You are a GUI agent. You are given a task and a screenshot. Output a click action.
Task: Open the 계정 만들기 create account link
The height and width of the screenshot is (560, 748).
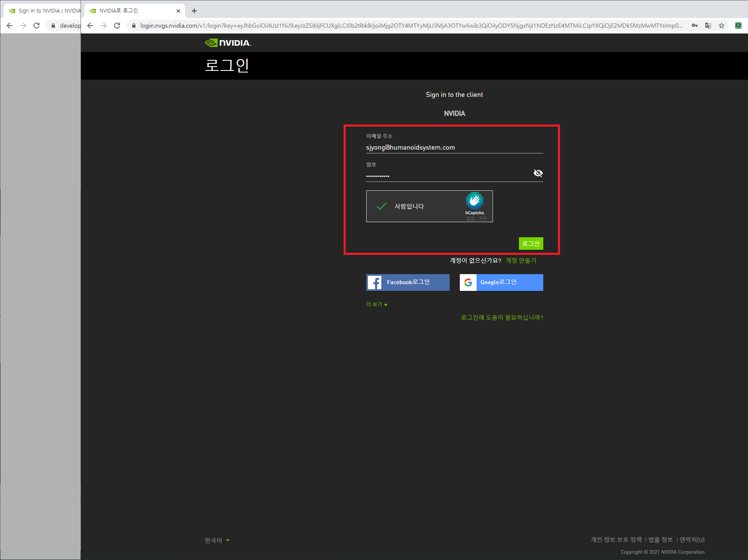point(521,260)
